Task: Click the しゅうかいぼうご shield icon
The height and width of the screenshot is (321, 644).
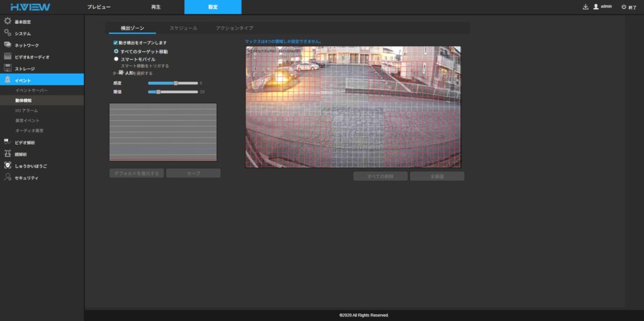Action: 8,166
